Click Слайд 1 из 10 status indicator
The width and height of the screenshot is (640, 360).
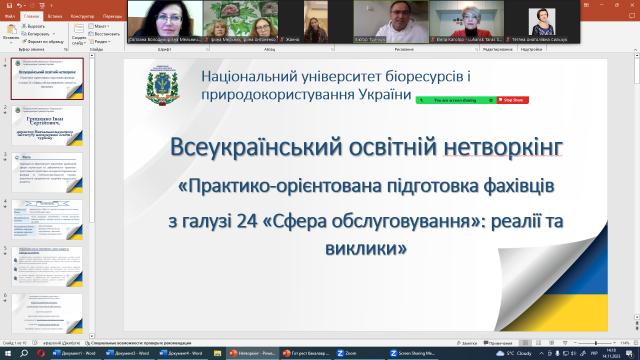click(15, 343)
